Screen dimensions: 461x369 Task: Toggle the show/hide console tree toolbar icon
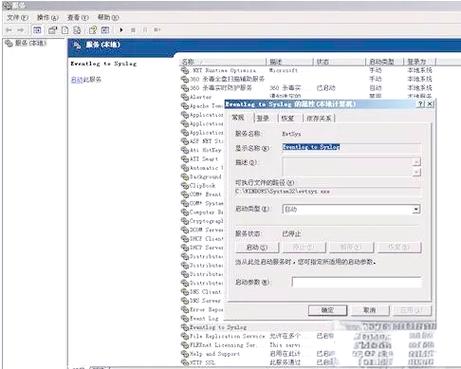pos(37,30)
